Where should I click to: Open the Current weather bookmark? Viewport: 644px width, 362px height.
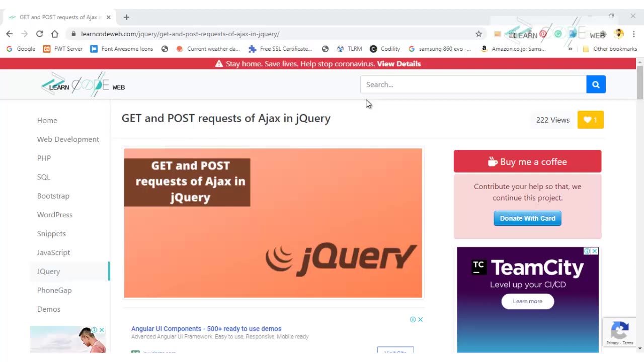tap(208, 49)
